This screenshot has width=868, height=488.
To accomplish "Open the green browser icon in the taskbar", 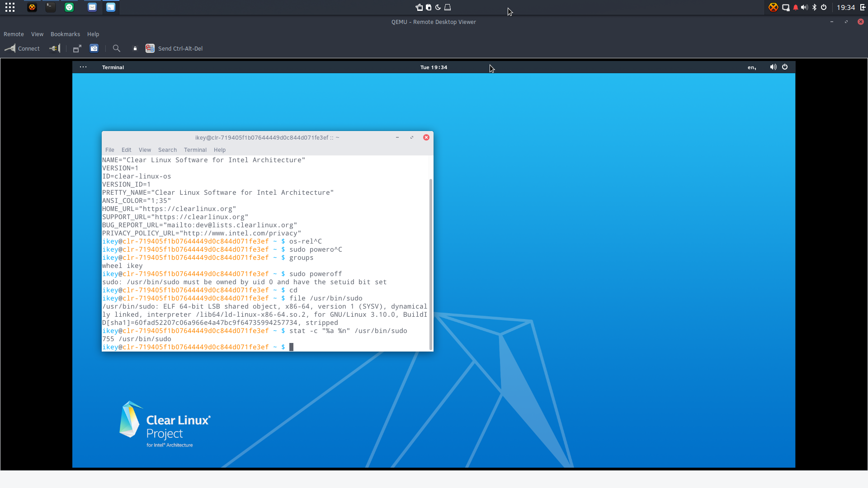I will pos(69,7).
